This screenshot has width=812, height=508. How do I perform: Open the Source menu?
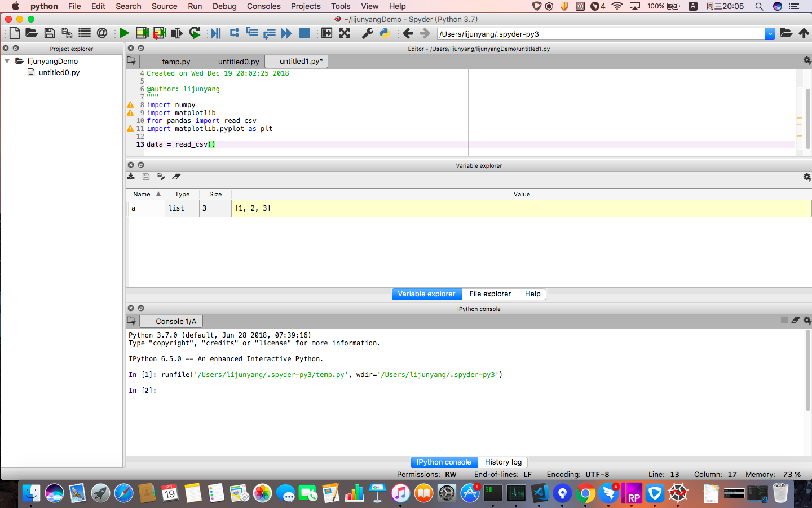(164, 6)
